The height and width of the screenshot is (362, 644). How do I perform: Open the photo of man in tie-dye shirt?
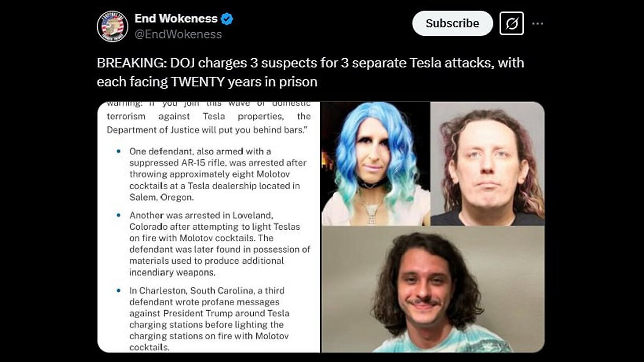(433, 290)
